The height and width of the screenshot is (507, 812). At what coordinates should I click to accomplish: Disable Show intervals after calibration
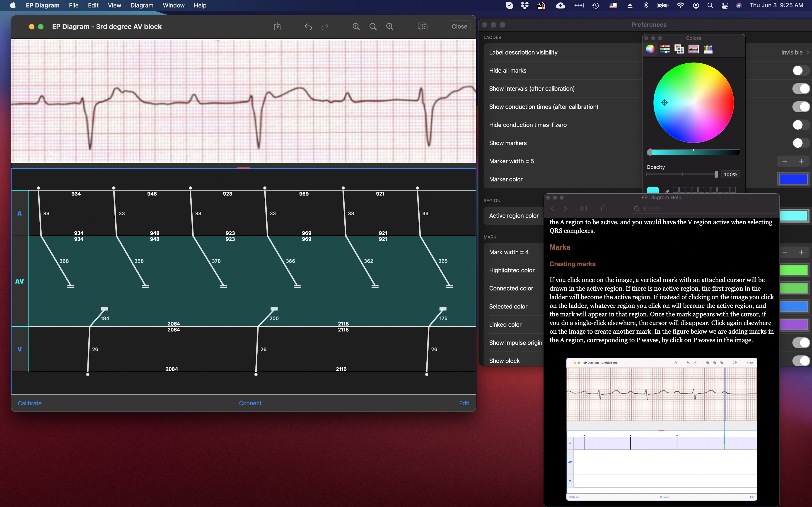pyautogui.click(x=801, y=88)
